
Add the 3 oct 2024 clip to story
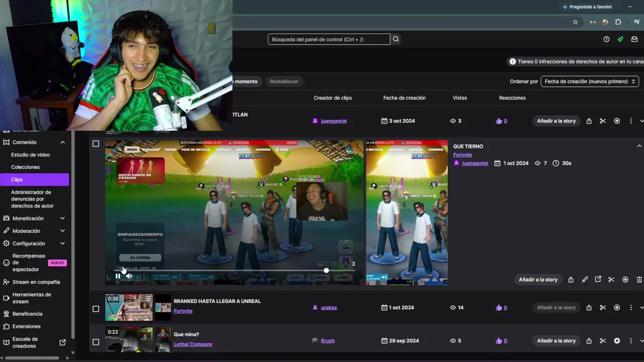(x=556, y=121)
